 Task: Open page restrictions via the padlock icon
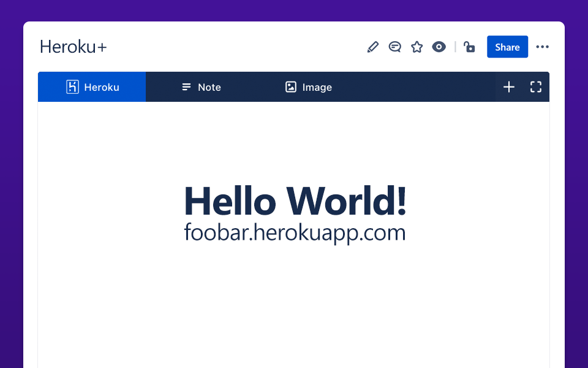[469, 47]
